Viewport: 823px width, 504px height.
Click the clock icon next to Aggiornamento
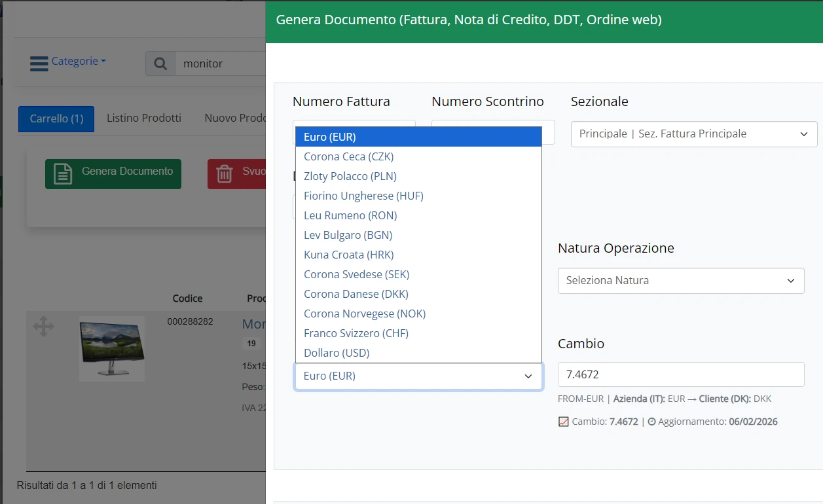click(x=651, y=422)
